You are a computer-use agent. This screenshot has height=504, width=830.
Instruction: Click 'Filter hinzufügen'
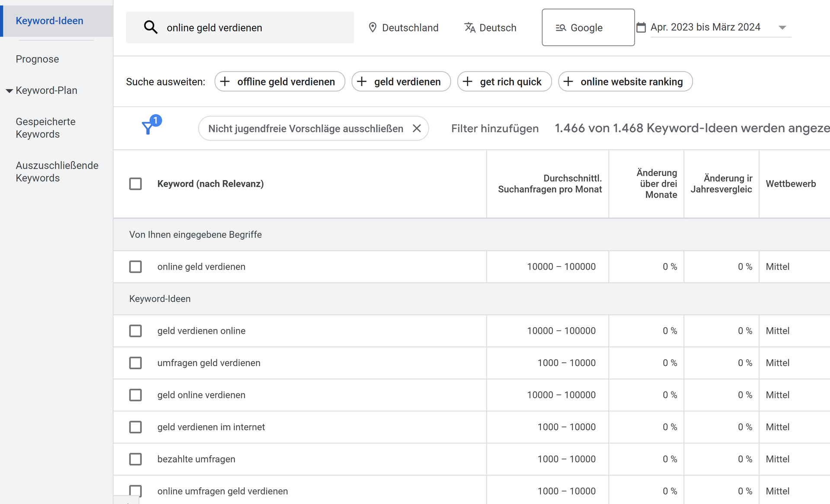coord(495,128)
